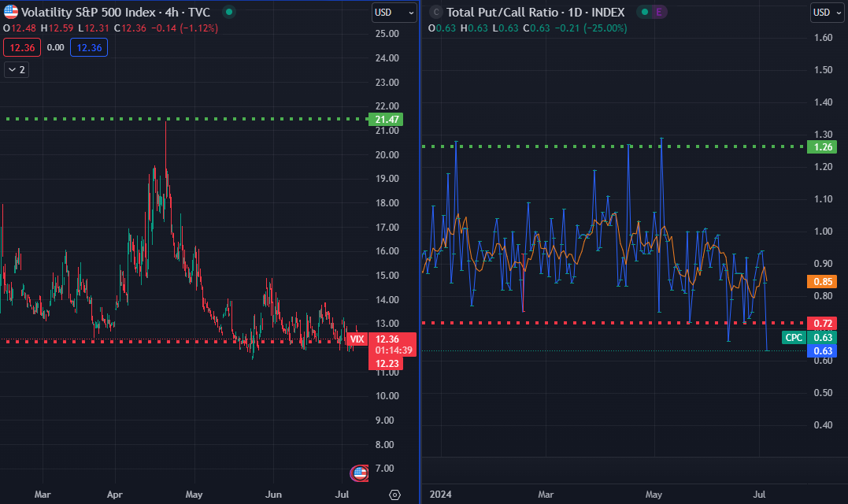Click the VIX change value −0.14 (−1.12%)
Image resolution: width=848 pixels, height=504 pixels.
[x=184, y=28]
